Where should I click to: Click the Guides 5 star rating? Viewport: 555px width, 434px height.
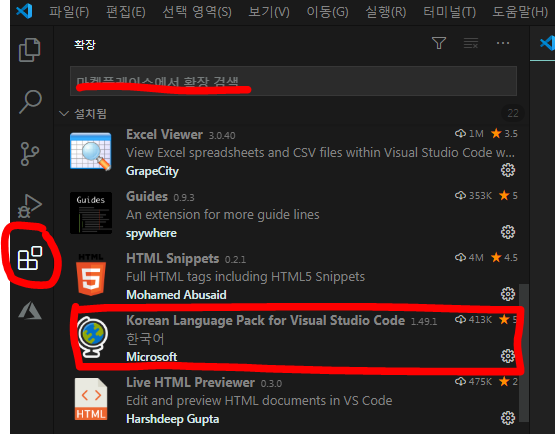508,195
